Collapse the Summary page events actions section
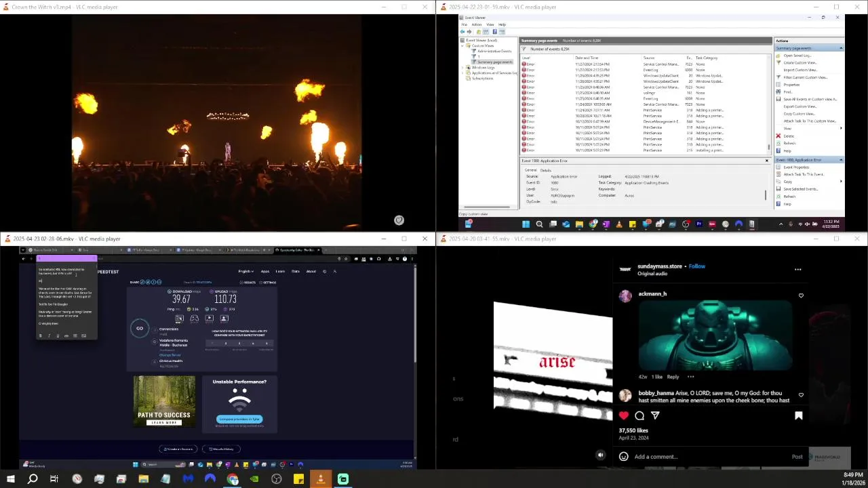This screenshot has width=868, height=488. [x=841, y=48]
